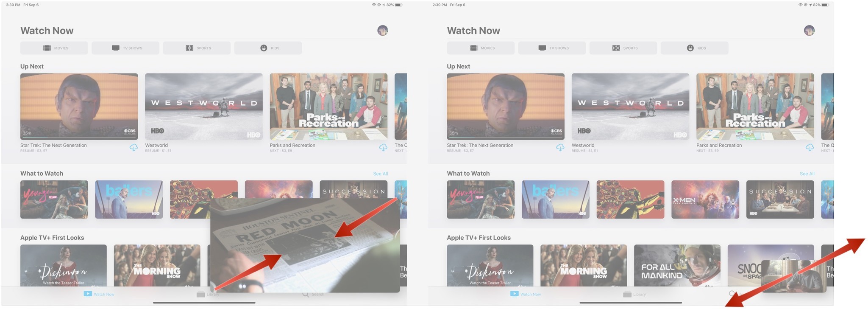Image resolution: width=868 pixels, height=309 pixels.
Task: Download Star Trek episode via cloud icon, left screenshot
Action: [134, 147]
